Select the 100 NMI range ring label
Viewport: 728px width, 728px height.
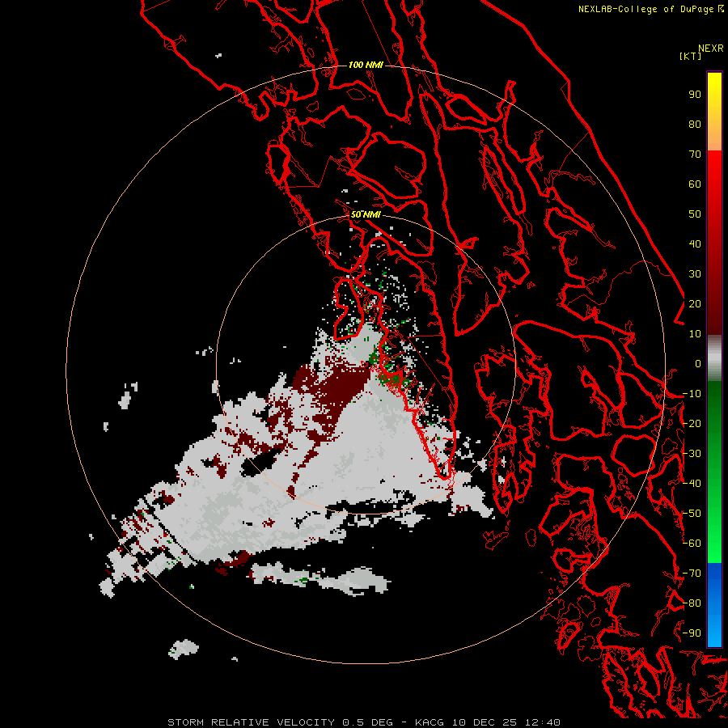[x=366, y=65]
